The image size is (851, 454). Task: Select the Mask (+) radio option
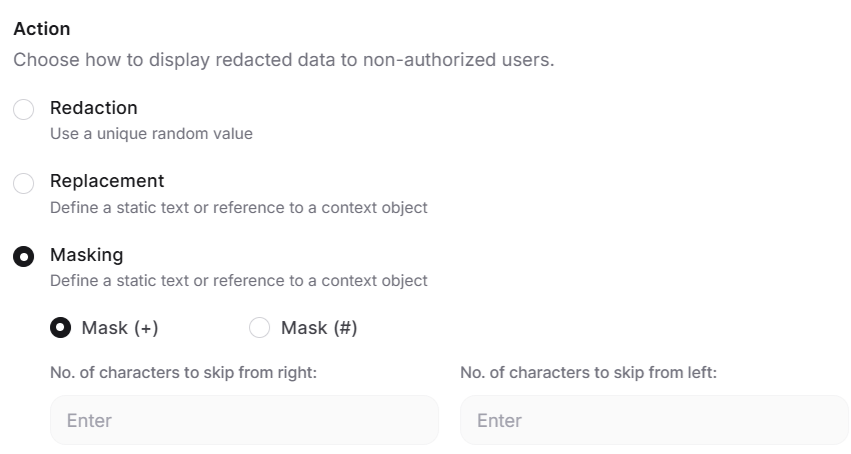pos(61,328)
